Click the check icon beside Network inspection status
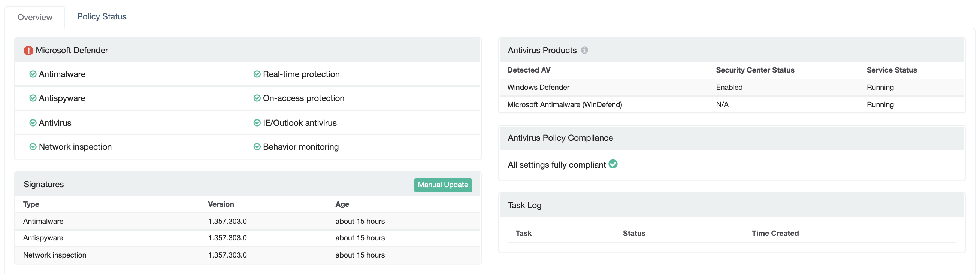This screenshot has height=274, width=980. point(33,147)
